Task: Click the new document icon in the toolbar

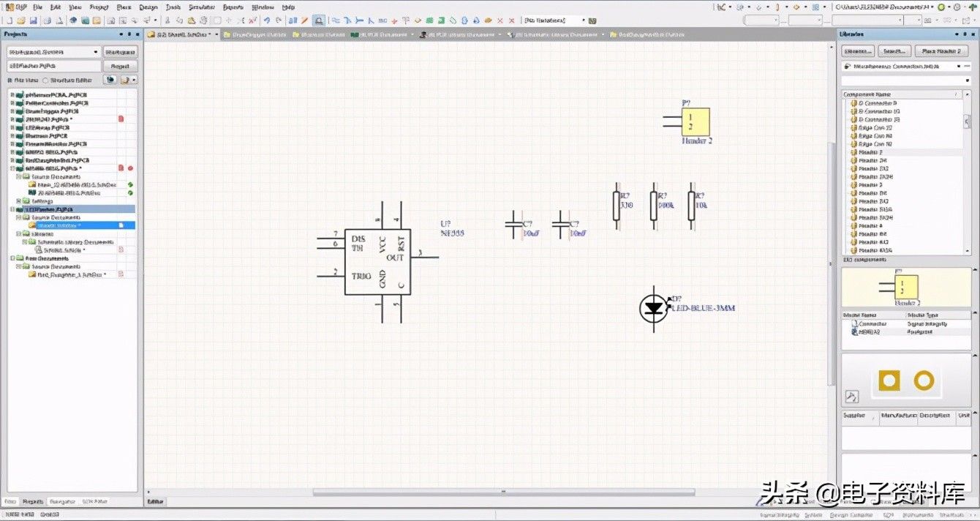Action: pos(9,20)
